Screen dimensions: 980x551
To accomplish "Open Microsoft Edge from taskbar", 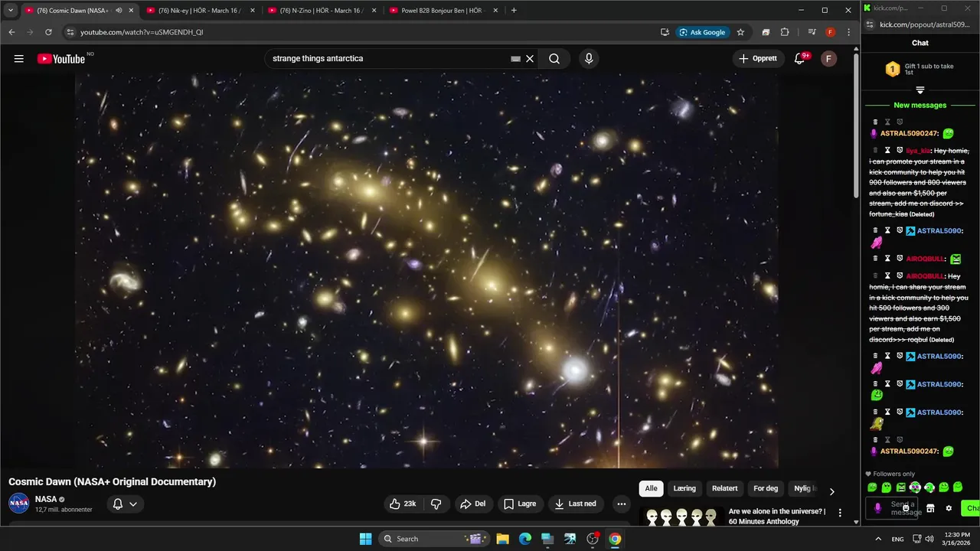I will pyautogui.click(x=525, y=539).
